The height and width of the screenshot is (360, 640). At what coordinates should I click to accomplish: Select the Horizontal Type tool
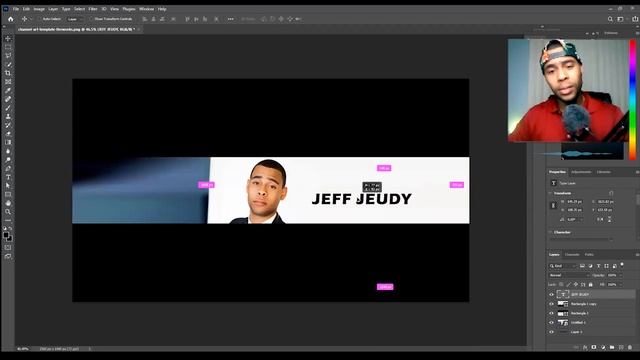click(x=8, y=177)
